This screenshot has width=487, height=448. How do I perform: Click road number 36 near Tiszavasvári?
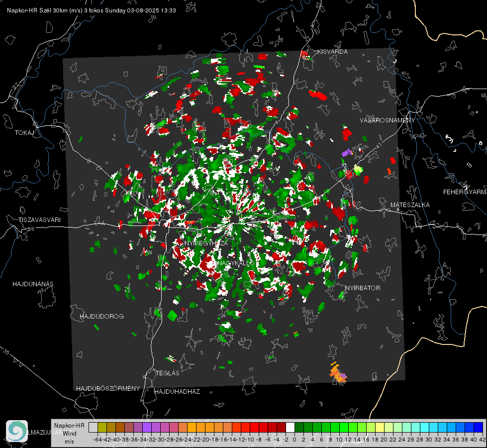click(31, 229)
